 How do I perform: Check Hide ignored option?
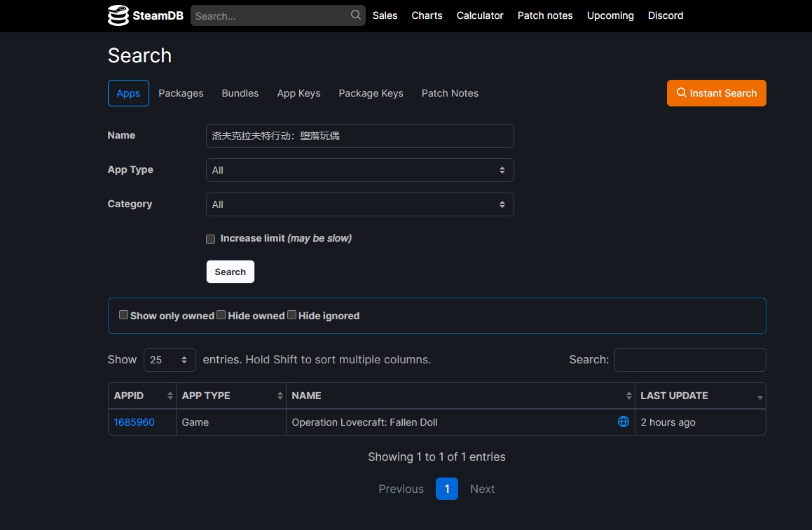pyautogui.click(x=291, y=314)
